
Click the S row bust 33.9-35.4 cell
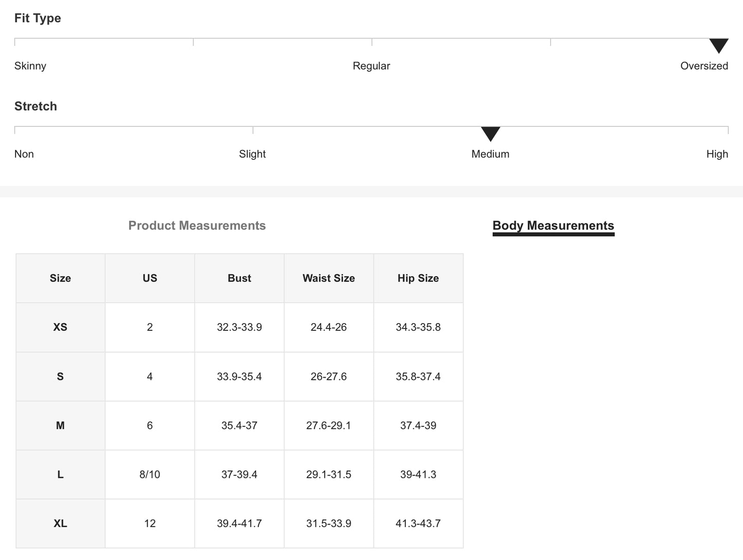pos(239,377)
